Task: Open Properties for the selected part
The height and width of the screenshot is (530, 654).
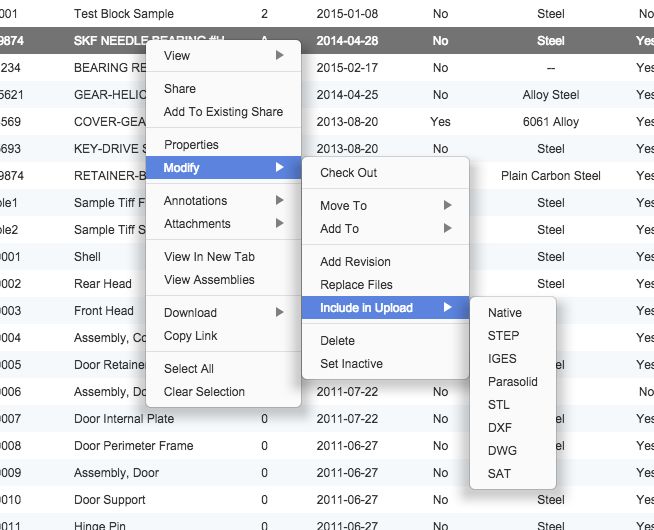Action: tap(191, 145)
